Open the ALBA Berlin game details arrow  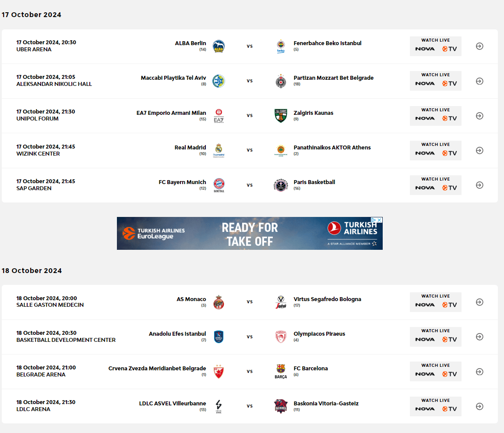[x=479, y=46]
